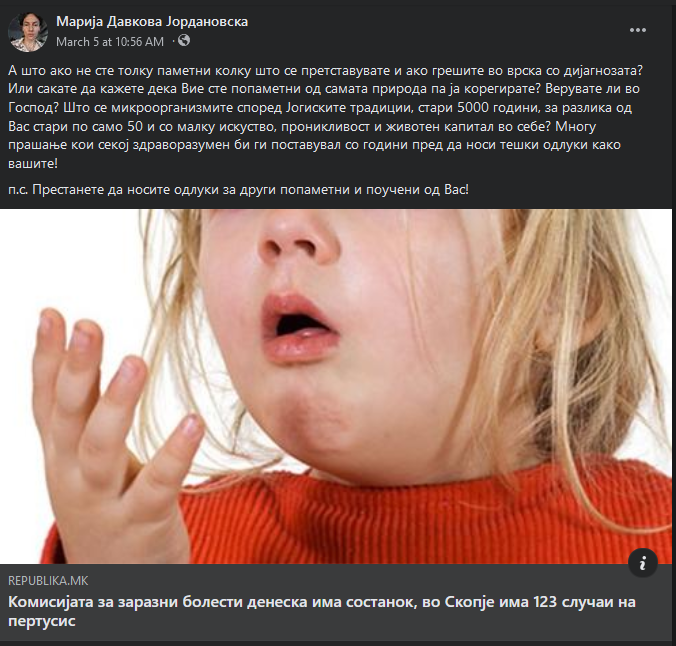Viewport: 676px width, 646px height.
Task: Click the info "i" icon on link preview
Action: 642,563
